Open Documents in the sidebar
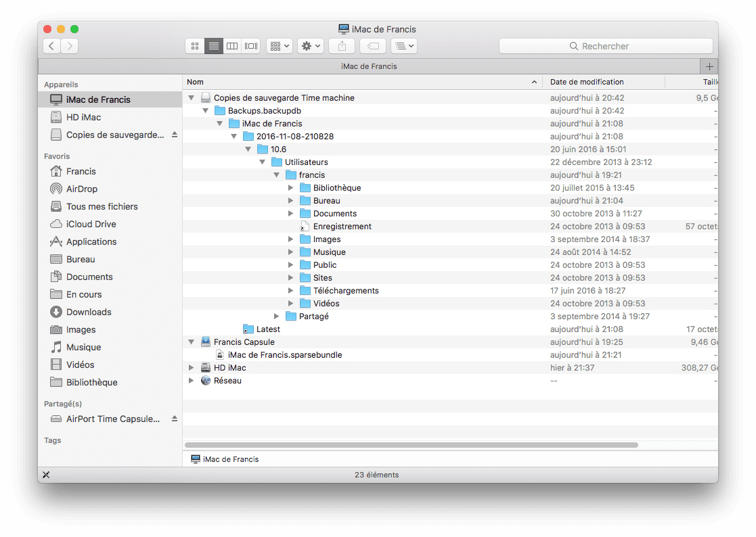Screen dimensions: 756x537 (x=110, y=277)
